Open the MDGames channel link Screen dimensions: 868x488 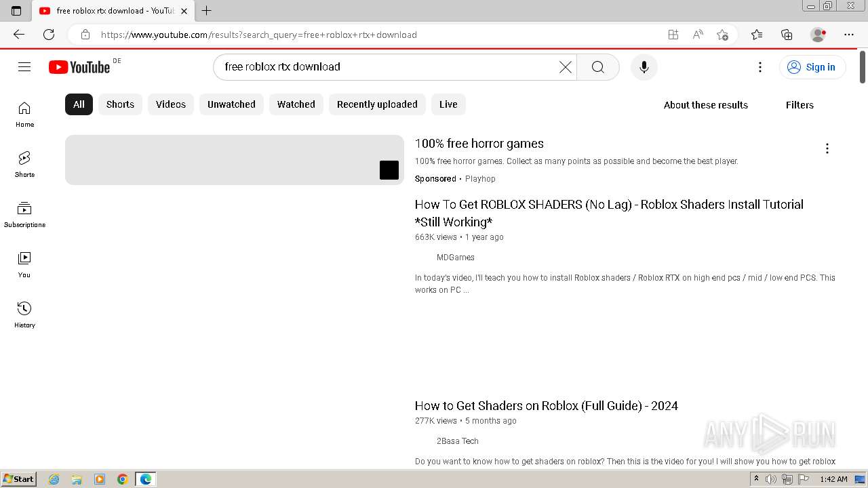pos(456,258)
